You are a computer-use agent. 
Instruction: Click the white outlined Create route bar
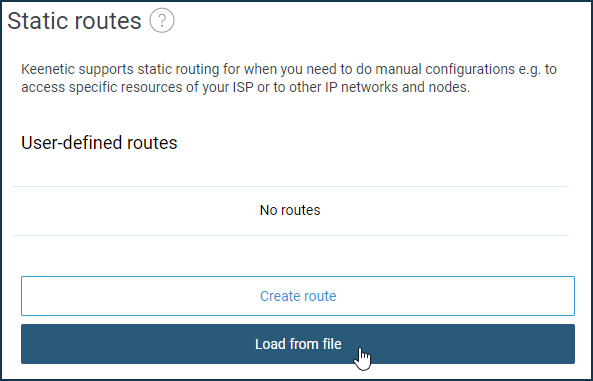click(298, 296)
